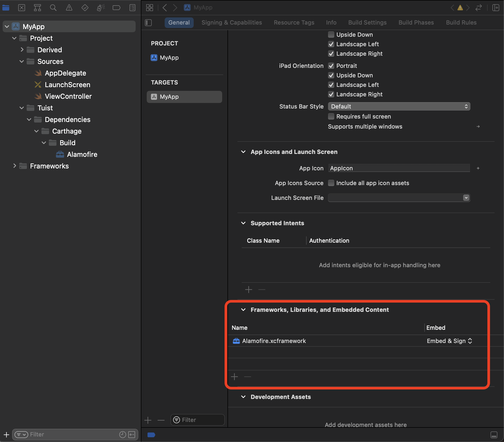Check Include all app icon assets
Viewport: 504px width, 442px height.
pyautogui.click(x=331, y=183)
